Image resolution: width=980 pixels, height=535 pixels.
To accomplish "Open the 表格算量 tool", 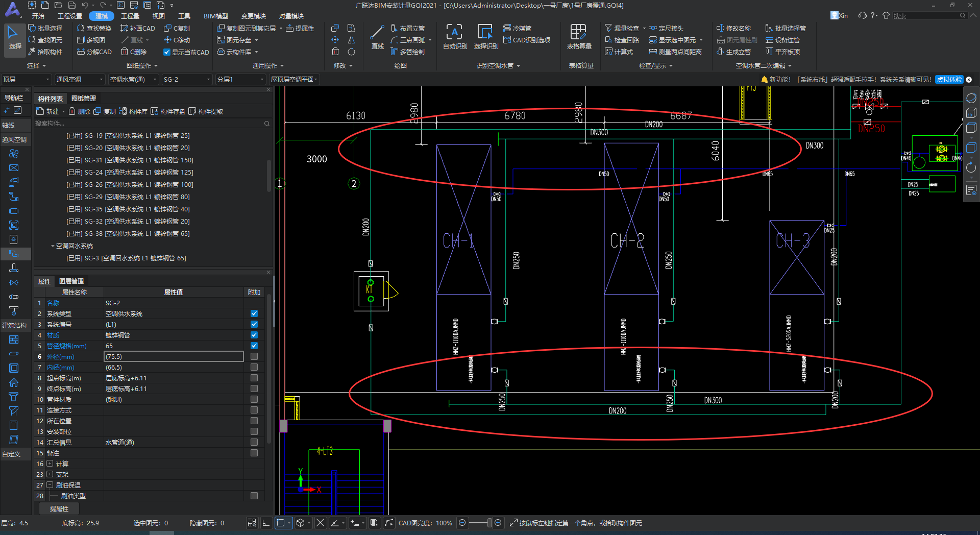I will [x=579, y=37].
